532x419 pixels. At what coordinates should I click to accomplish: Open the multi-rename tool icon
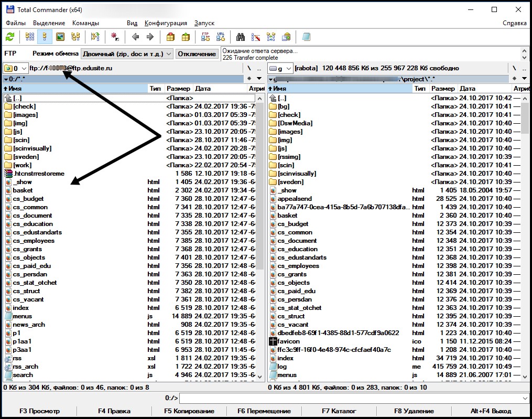coord(256,37)
